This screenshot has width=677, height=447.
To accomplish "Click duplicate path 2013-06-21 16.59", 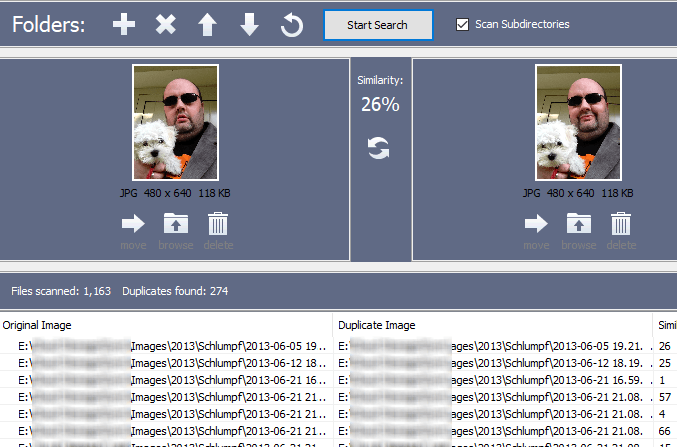I will pos(495,380).
